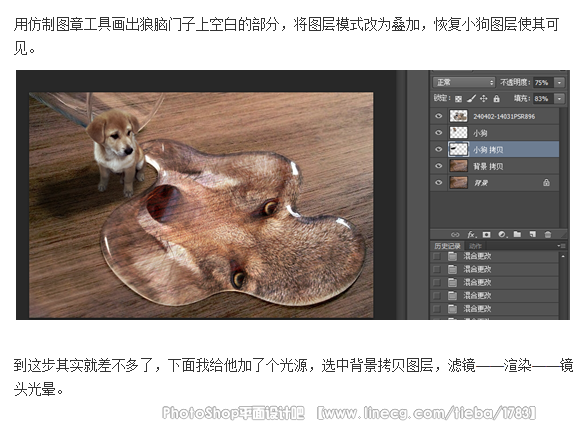This screenshot has width=586, height=430.
Task: Select the 背景 拷贝 layer name
Action: (x=488, y=166)
